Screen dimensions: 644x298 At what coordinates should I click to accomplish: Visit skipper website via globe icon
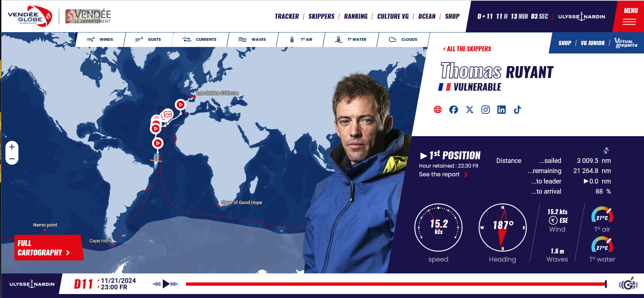[438, 110]
